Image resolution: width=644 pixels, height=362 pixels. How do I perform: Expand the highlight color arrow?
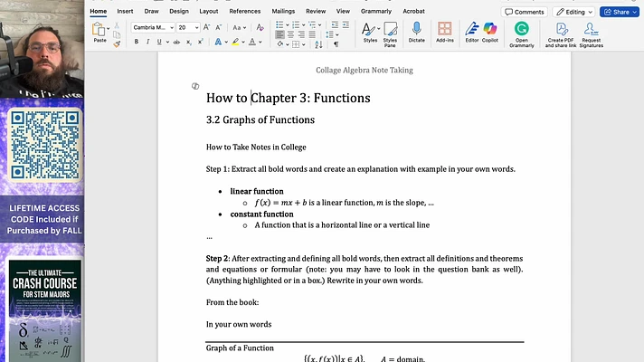243,42
